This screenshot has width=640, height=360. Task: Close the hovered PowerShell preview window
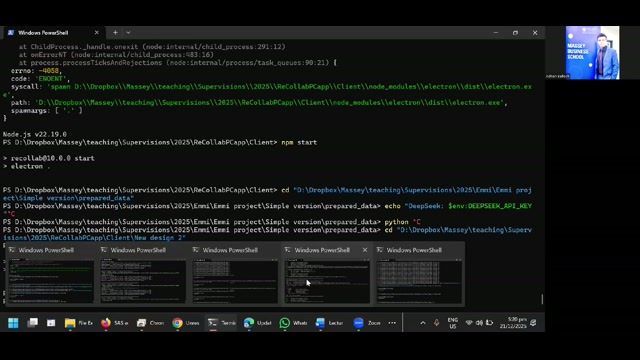(x=365, y=250)
